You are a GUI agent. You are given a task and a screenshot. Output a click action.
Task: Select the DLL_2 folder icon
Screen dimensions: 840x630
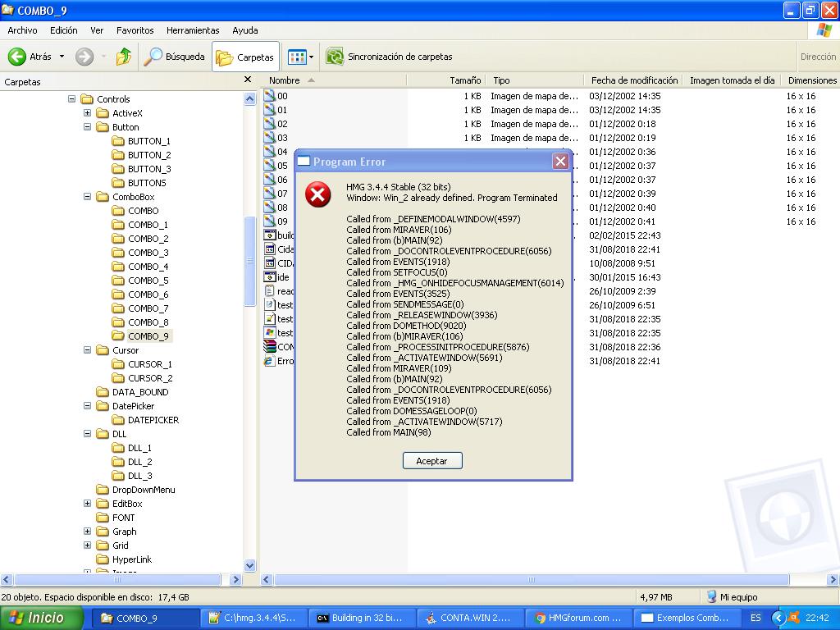118,461
